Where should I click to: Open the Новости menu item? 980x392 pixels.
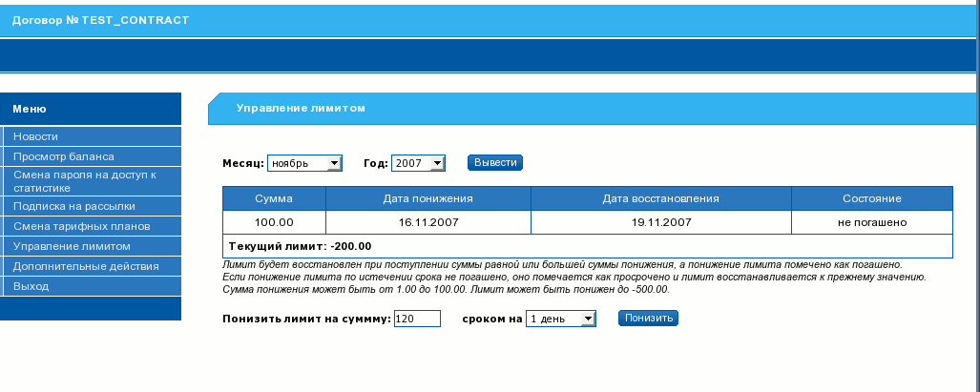[36, 136]
